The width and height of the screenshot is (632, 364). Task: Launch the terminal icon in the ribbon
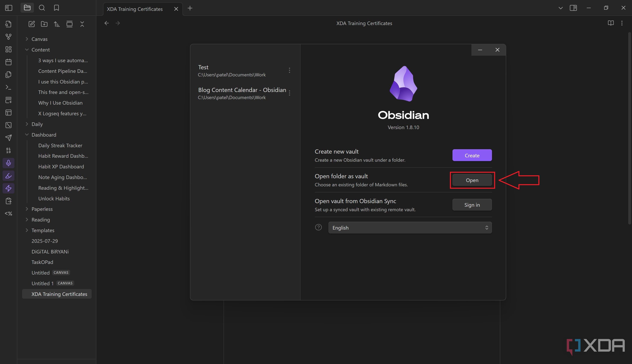pos(8,87)
